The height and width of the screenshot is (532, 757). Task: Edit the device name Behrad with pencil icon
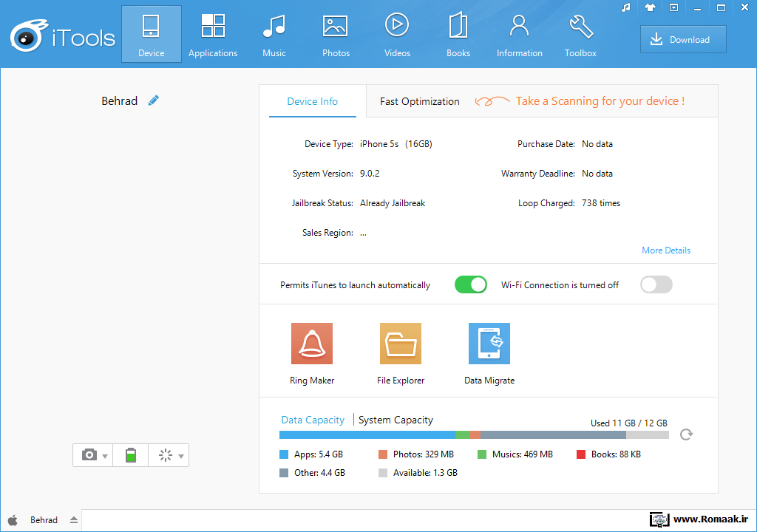click(x=154, y=100)
